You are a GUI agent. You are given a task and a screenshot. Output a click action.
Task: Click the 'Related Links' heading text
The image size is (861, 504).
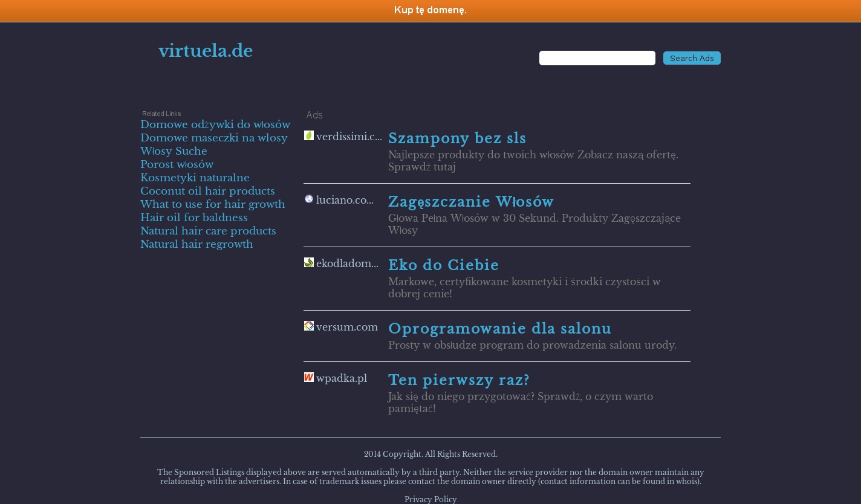pyautogui.click(x=161, y=114)
